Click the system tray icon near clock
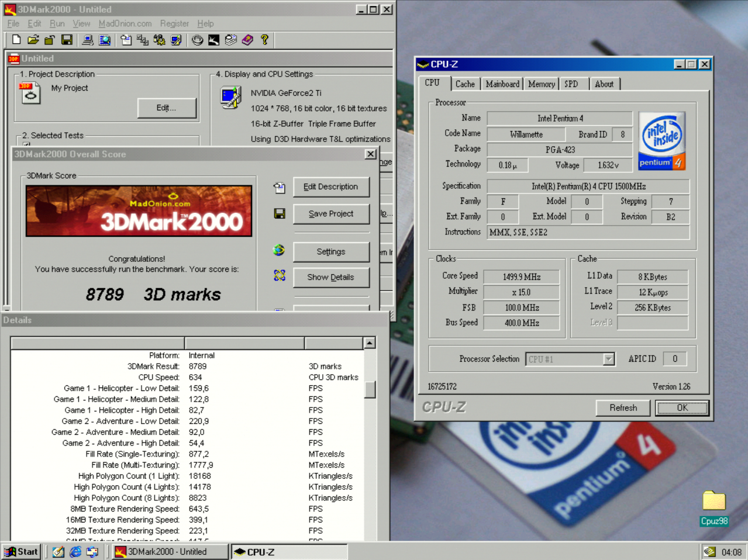 tap(710, 552)
